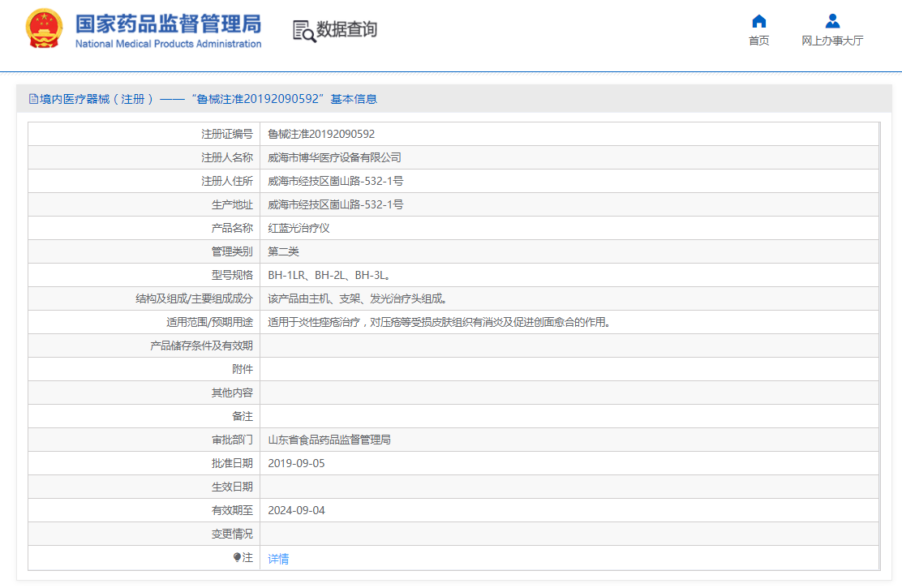
Task: Click 国家药品监督管理局 title
Action: 168,24
